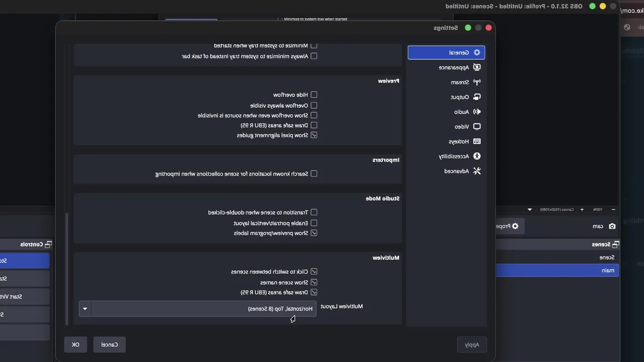Check the Hide overflow option
This screenshot has height=362, width=644.
click(x=314, y=95)
